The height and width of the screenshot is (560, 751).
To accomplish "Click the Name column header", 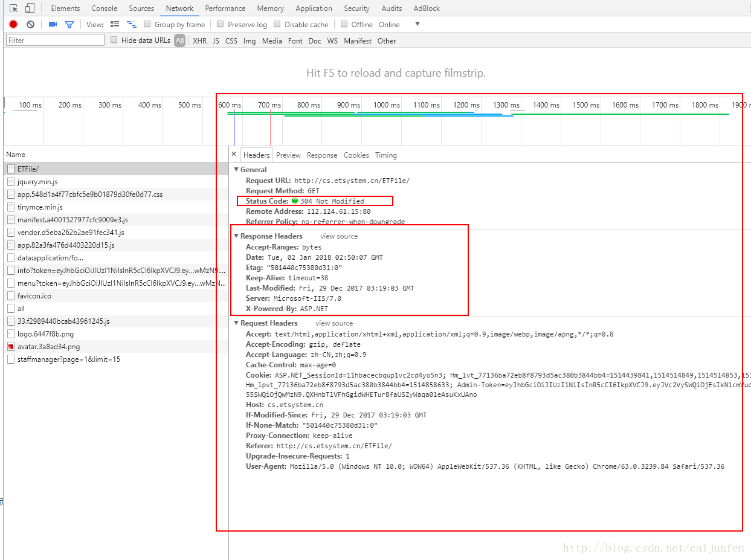I will [x=115, y=155].
